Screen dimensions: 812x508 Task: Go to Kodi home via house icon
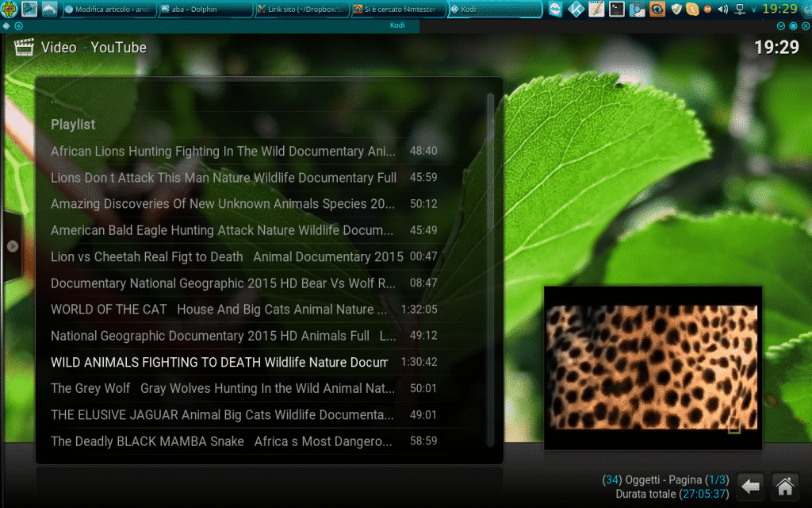coord(784,487)
